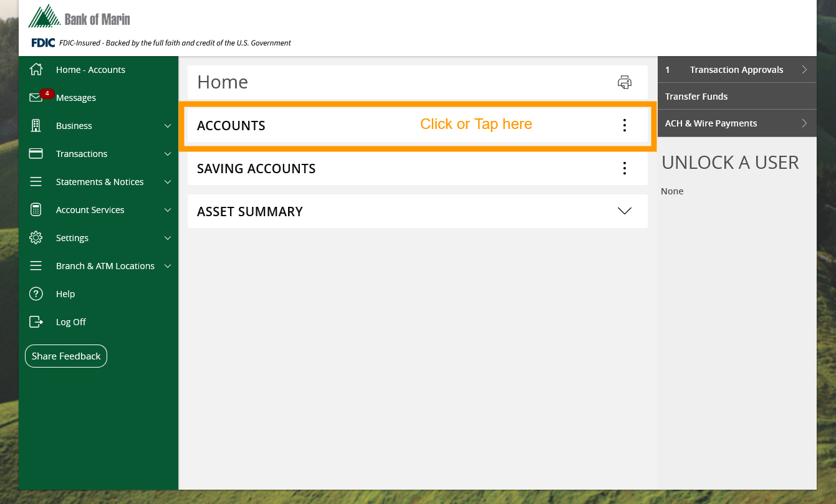Click the Transactions card icon

pyautogui.click(x=36, y=154)
